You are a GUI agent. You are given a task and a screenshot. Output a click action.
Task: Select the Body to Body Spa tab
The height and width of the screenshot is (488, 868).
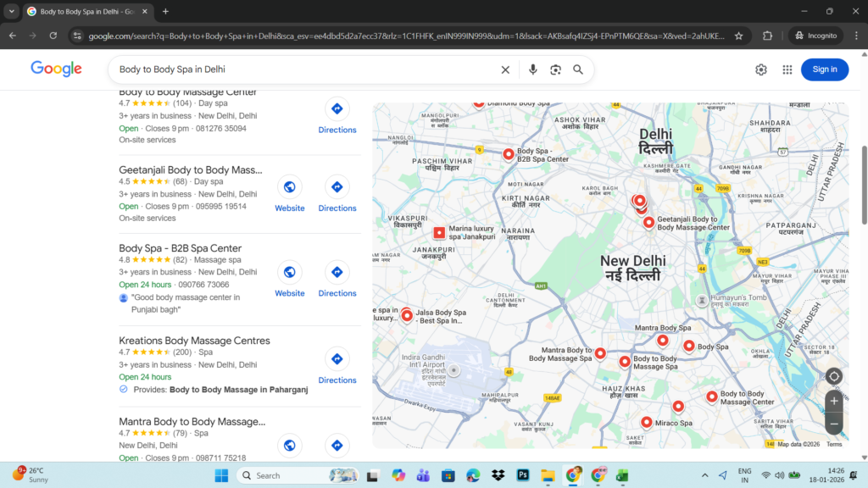85,11
